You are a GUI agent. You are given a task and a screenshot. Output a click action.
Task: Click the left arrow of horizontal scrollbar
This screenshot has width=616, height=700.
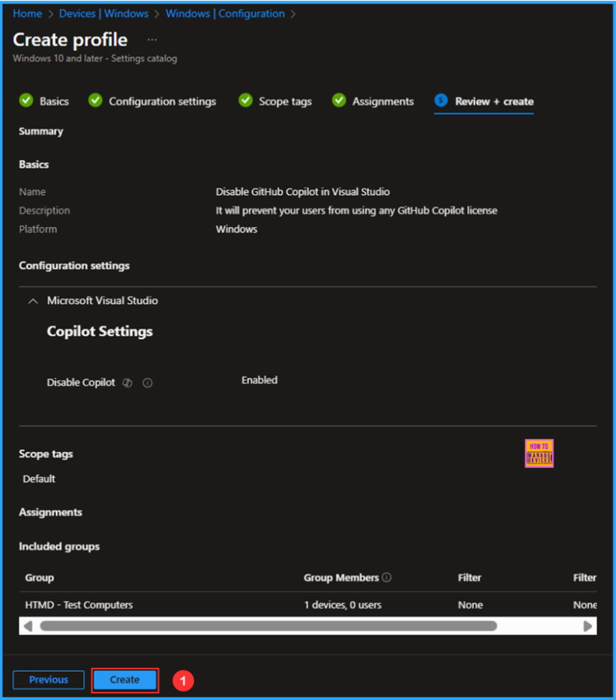click(x=28, y=626)
